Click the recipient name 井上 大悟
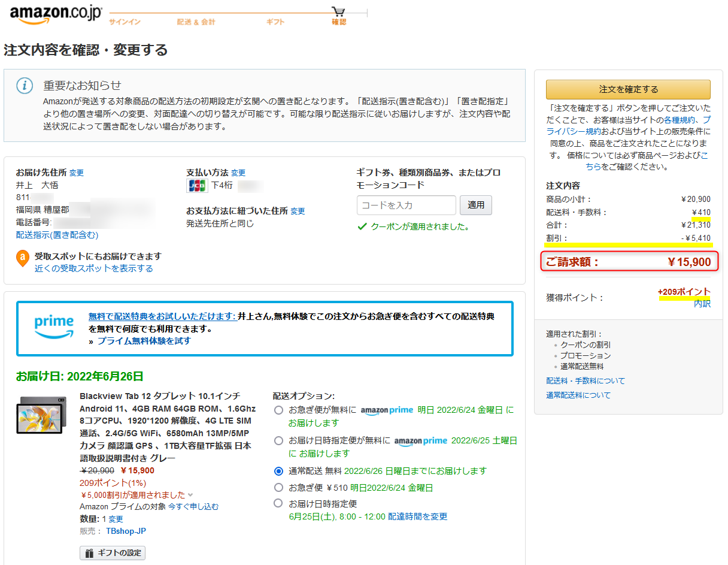728x565 pixels. click(37, 185)
